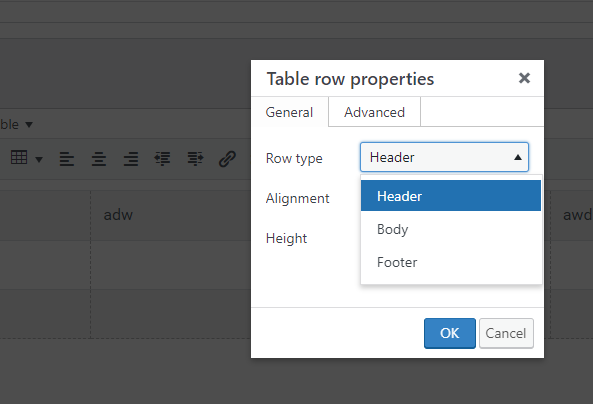The width and height of the screenshot is (593, 404).
Task: Collapse the Row type combo box
Action: (x=444, y=157)
